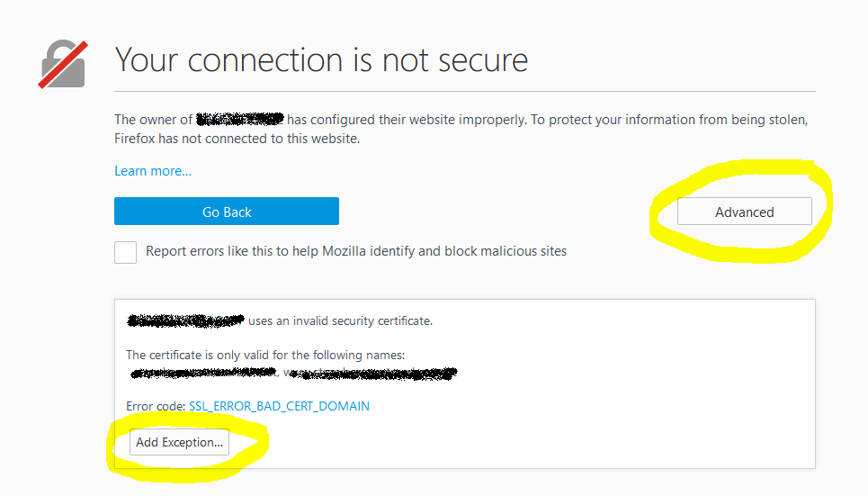Click the crossed-out padlock icon
This screenshot has height=496, width=868.
coord(62,64)
